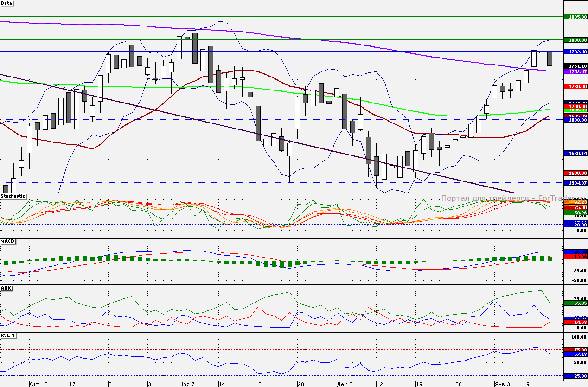Click the 'Дек 5' date marker
Screen dimensions: 588x387
345,384
